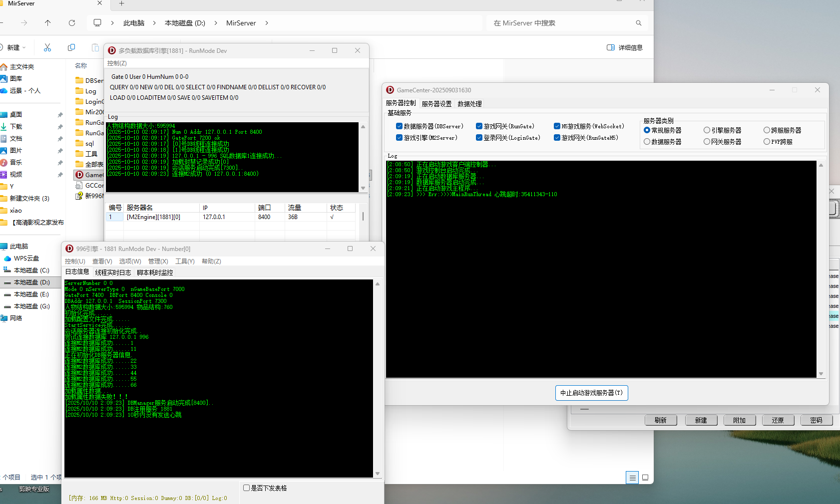840x504 pixels.
Task: Select the details list view icon
Action: pos(632,478)
